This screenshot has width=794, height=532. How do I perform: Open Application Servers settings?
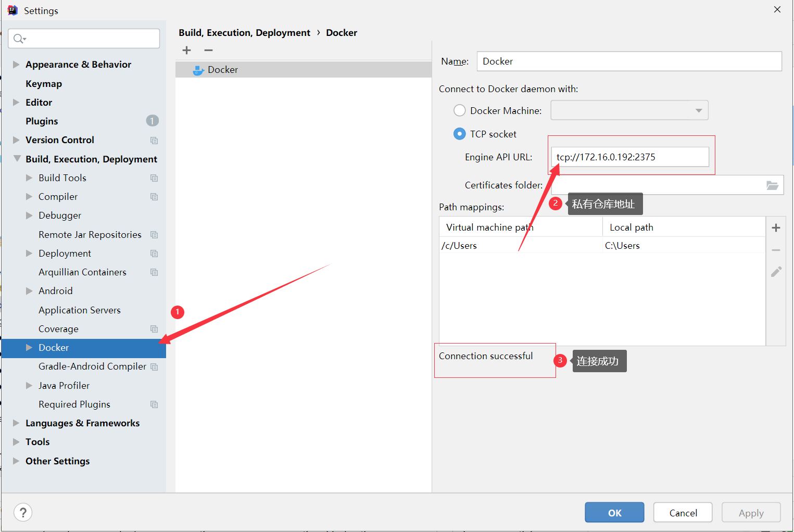point(80,310)
